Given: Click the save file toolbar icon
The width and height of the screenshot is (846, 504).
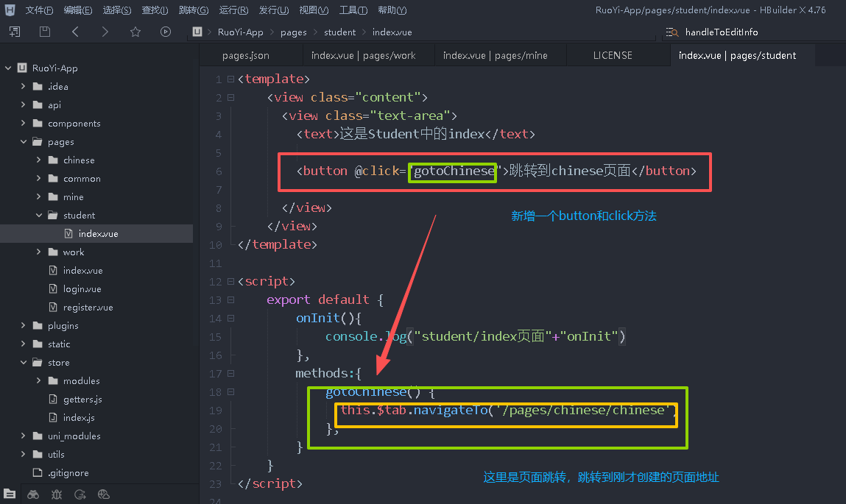Looking at the screenshot, I should (x=45, y=32).
